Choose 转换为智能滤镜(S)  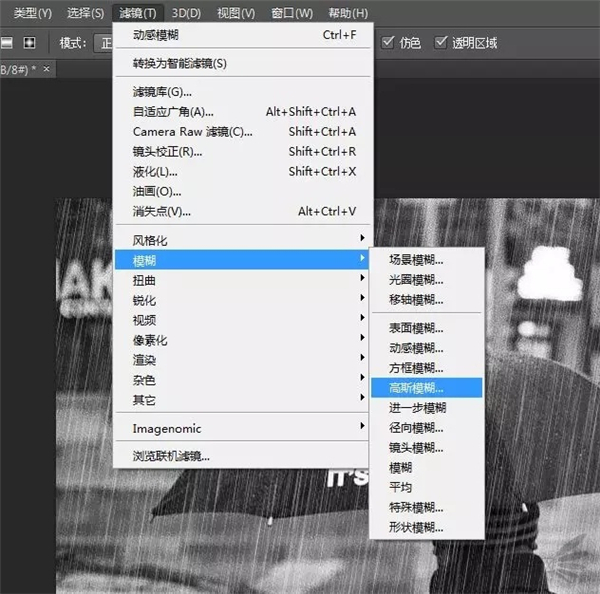(x=243, y=63)
